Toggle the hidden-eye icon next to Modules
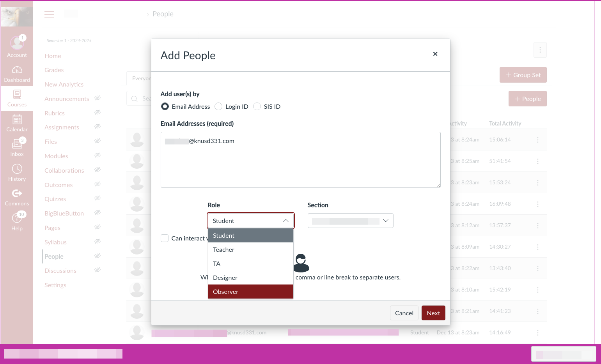 [98, 155]
